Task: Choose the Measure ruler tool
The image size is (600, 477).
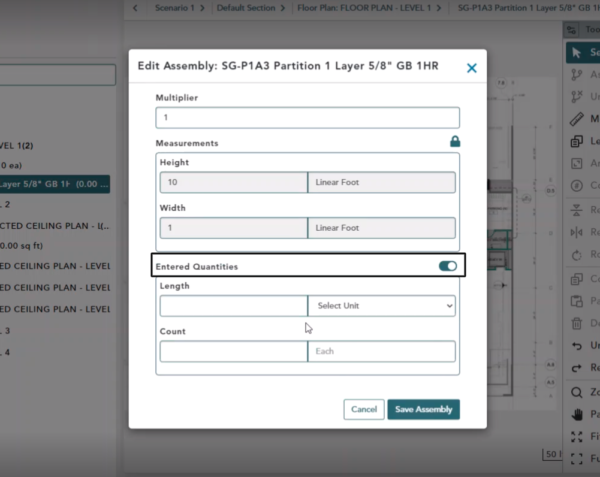Action: [576, 119]
